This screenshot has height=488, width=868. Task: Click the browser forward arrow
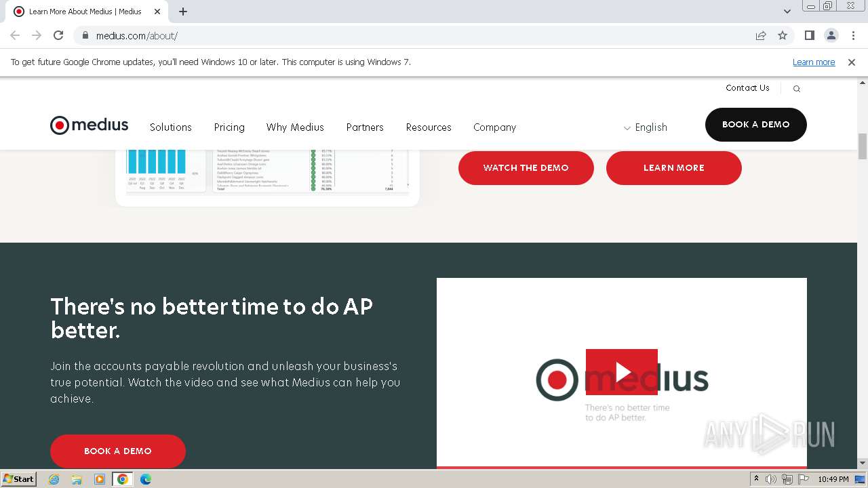click(37, 35)
